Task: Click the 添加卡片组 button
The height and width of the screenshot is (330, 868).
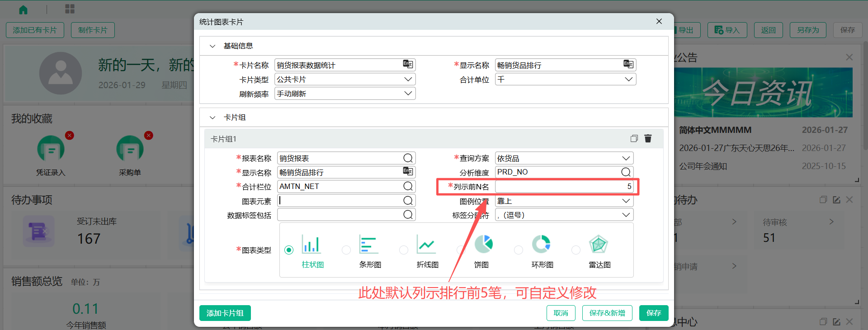Action: pos(225,313)
